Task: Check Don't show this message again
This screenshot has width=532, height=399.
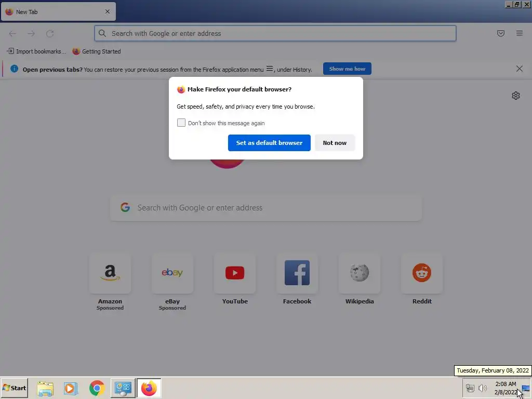Action: [x=181, y=123]
